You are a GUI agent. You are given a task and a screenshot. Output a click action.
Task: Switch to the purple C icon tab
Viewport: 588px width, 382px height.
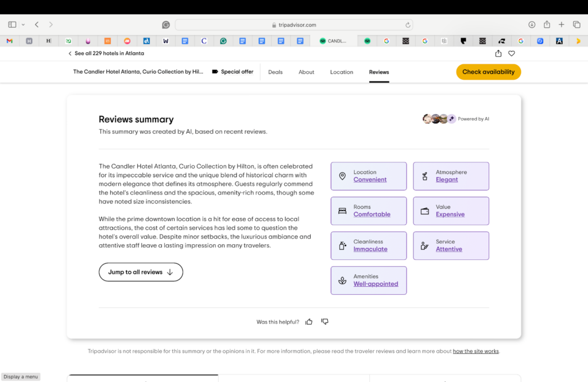coord(204,41)
